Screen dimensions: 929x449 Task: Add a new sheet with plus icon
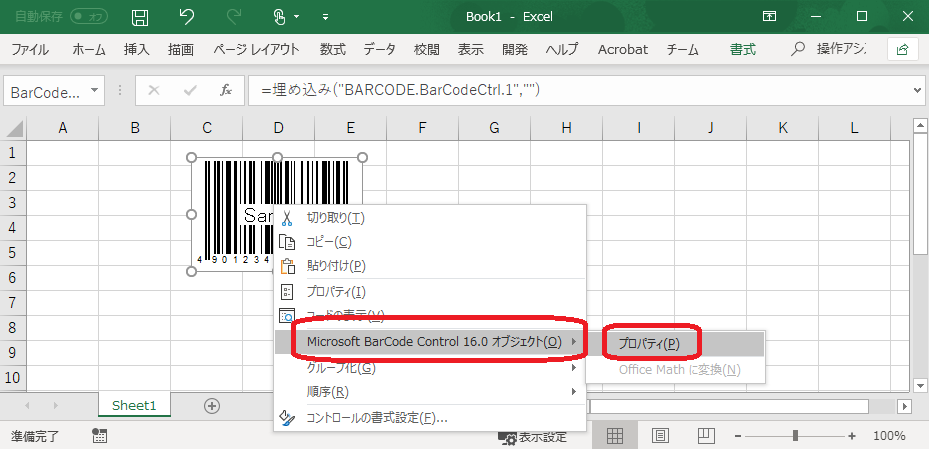point(212,406)
